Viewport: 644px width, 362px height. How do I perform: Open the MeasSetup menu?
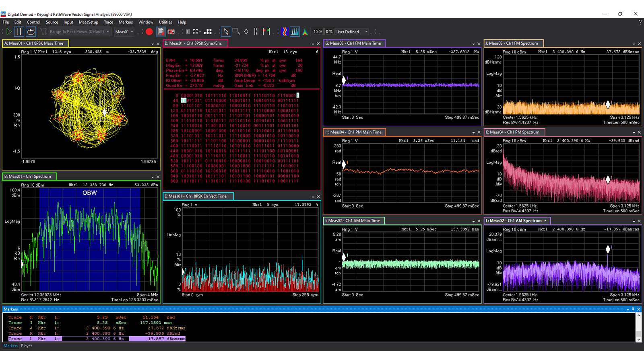pyautogui.click(x=88, y=22)
